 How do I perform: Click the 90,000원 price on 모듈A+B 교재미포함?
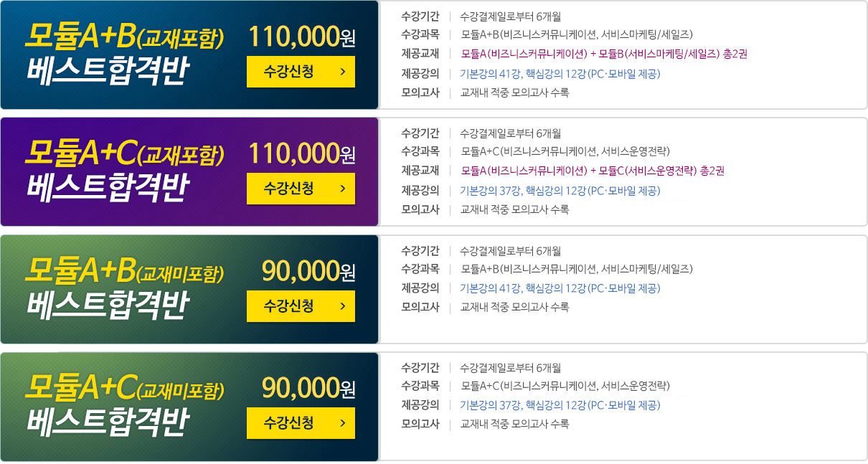(x=309, y=271)
